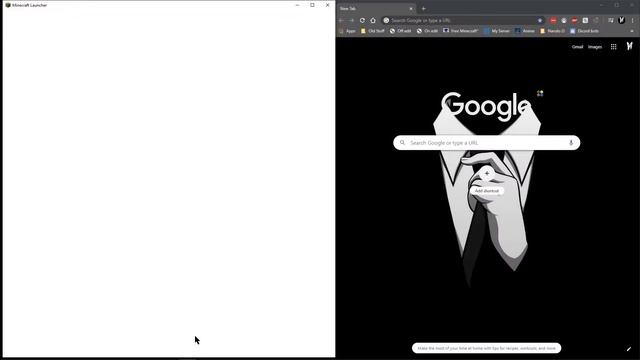Go to Chrome home page icon
640x360 pixels.
(x=373, y=20)
